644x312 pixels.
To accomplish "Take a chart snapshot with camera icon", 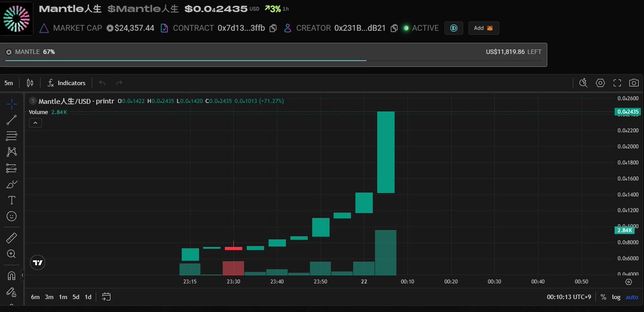I will [634, 83].
